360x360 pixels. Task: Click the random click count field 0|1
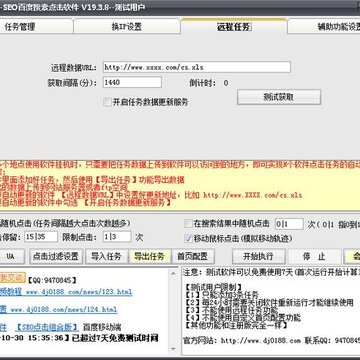[289, 224]
